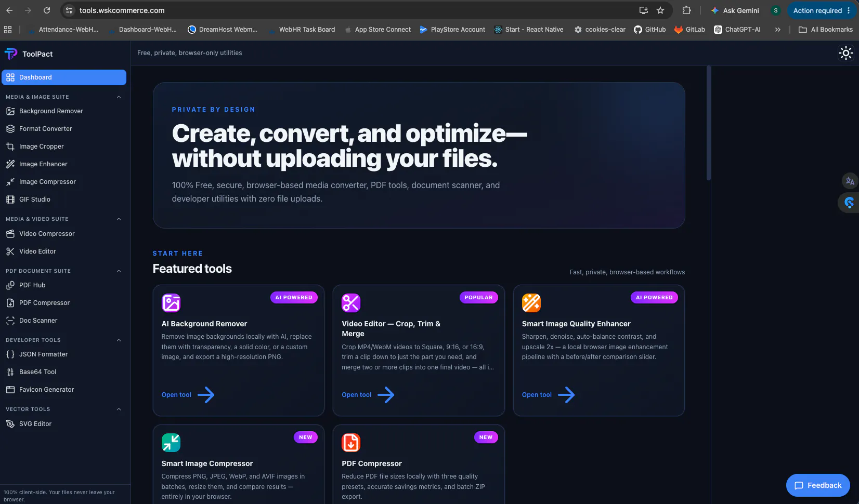The image size is (859, 504).
Task: Open the Feedback button
Action: [818, 485]
